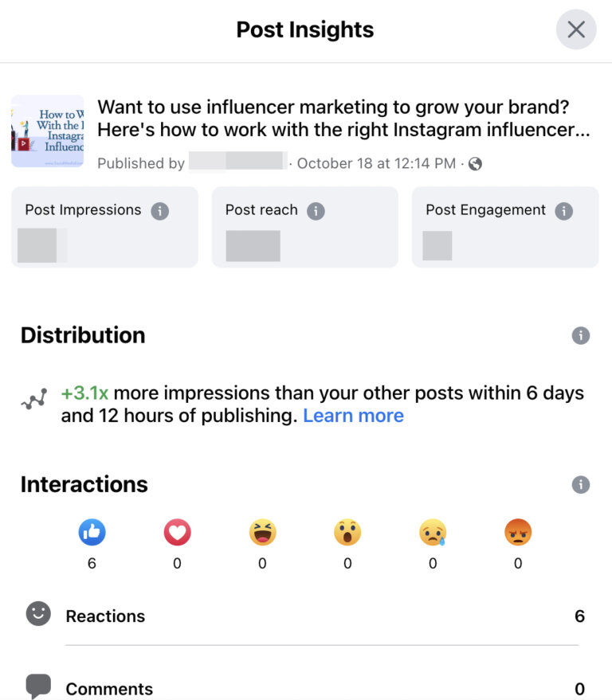
Task: Click the Angry reaction icon
Action: 518,532
